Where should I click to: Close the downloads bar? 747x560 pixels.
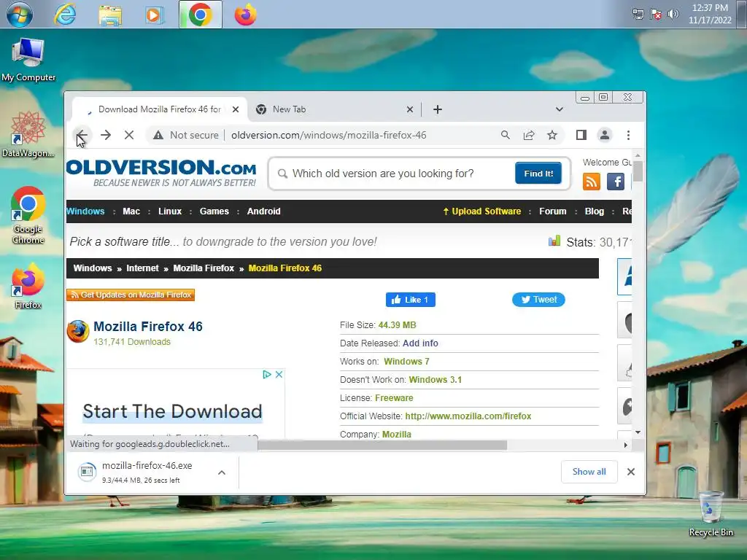tap(631, 472)
